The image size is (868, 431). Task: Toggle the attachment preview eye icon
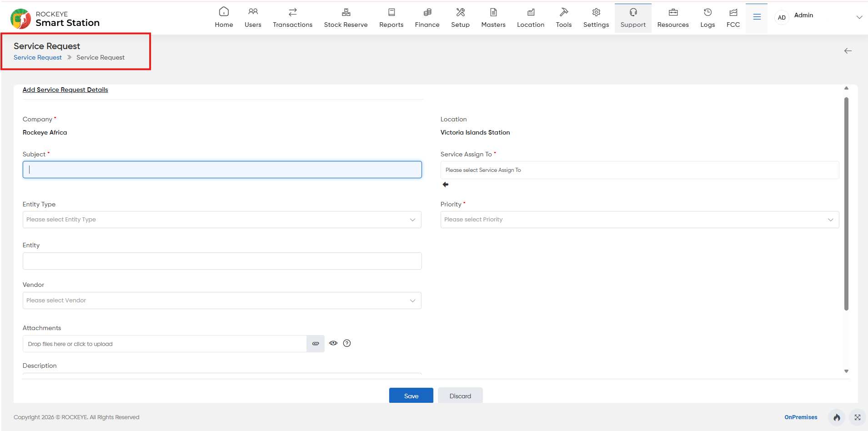(333, 343)
